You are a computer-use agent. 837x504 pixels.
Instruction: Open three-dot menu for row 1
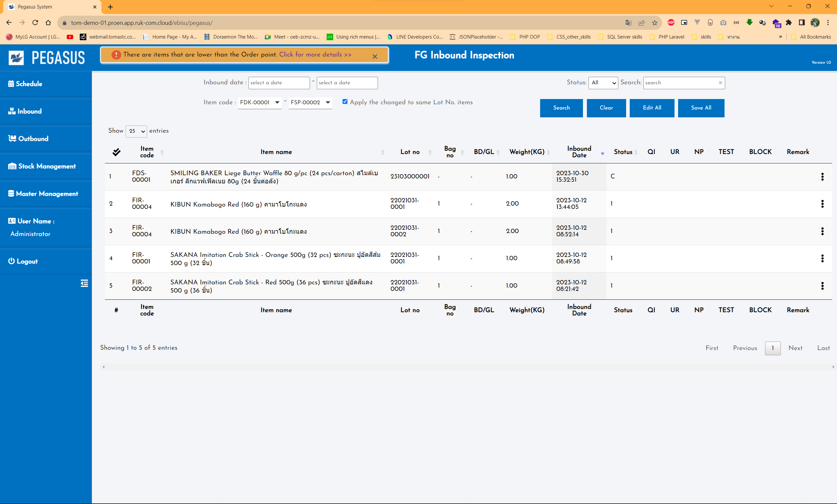(x=822, y=176)
